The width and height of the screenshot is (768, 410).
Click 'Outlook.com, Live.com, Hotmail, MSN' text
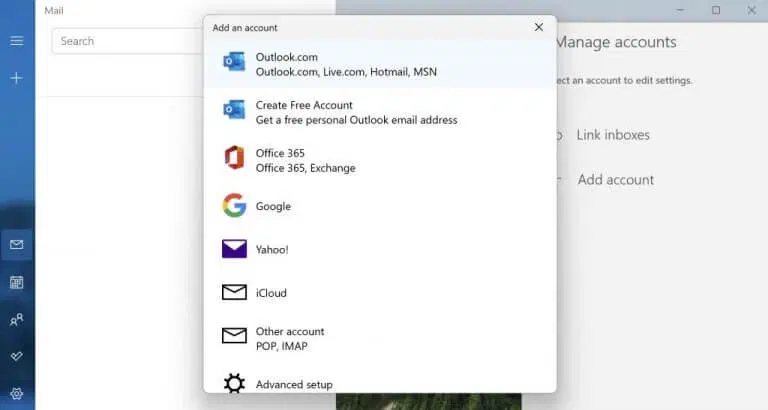[346, 72]
